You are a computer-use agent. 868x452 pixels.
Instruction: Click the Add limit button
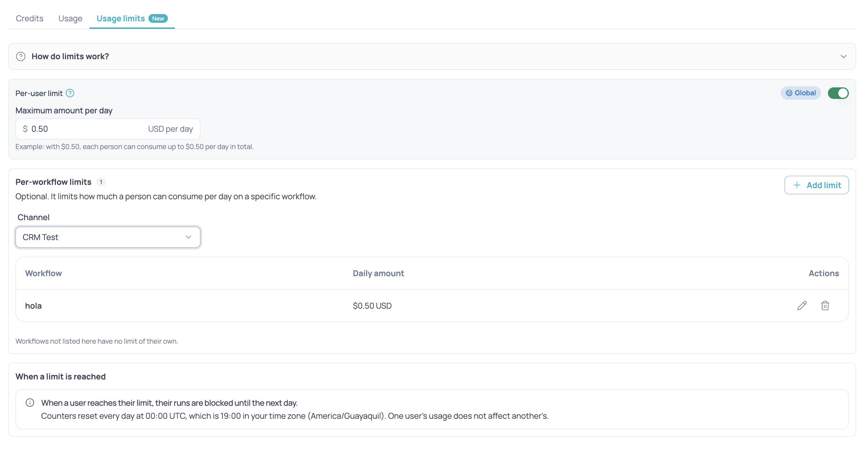[816, 185]
